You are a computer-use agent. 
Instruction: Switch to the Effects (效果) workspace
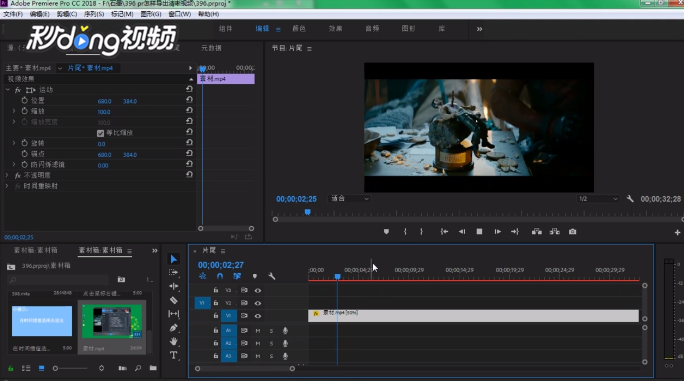335,29
